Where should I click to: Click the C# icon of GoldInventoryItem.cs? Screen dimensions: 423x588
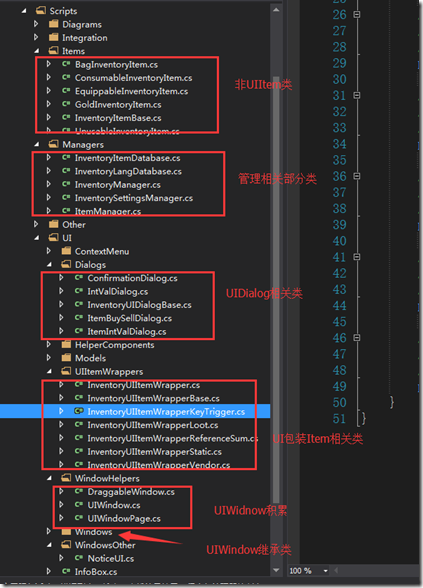click(x=66, y=104)
